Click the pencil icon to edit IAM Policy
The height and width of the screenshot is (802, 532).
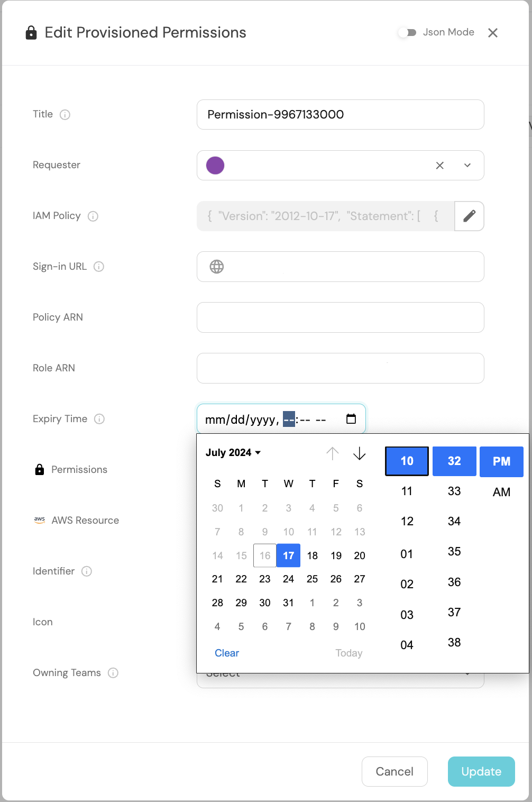point(469,216)
